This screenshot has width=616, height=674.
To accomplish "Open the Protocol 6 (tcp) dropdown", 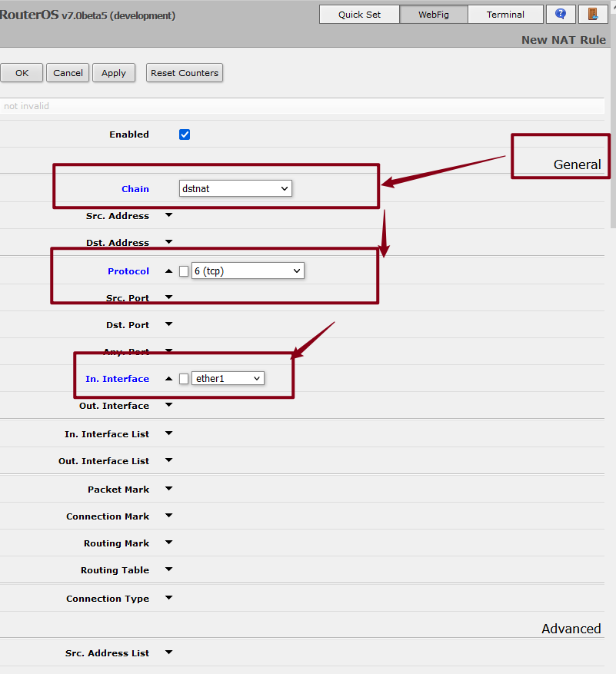I will 248,271.
